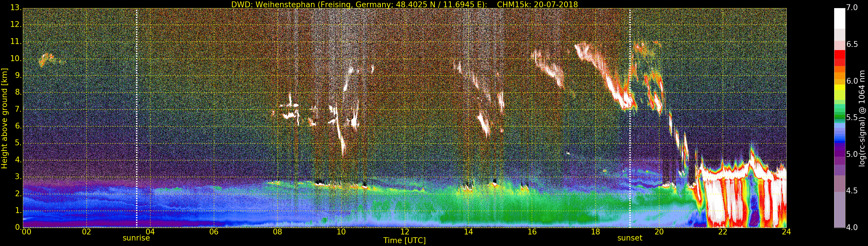
Task: Click time axis tick label 04
Action: (150, 232)
